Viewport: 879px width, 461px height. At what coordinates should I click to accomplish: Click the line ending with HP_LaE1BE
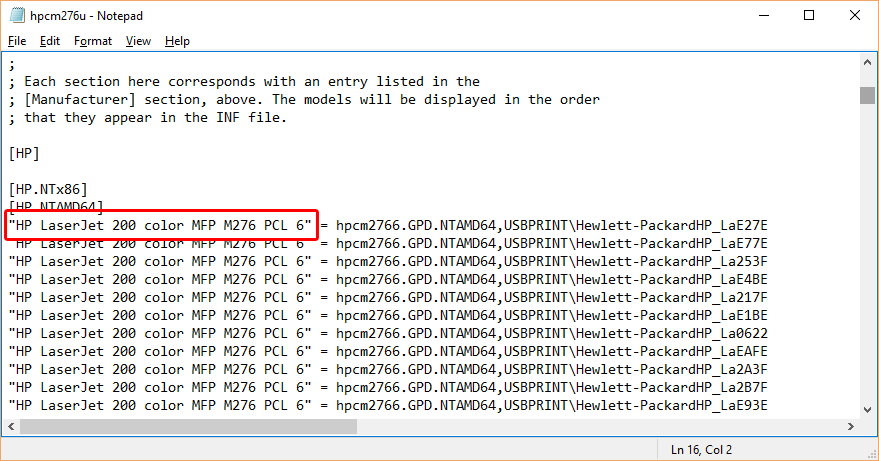coord(388,315)
